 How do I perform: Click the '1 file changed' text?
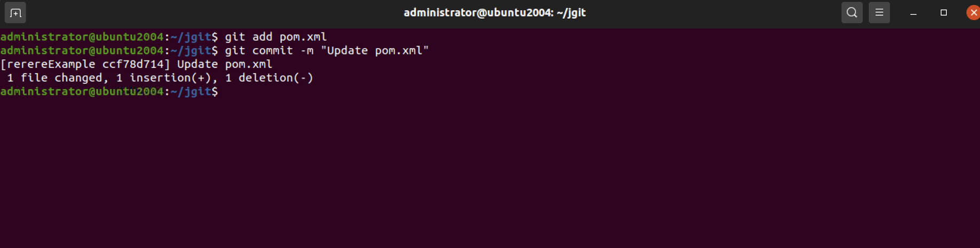point(54,78)
